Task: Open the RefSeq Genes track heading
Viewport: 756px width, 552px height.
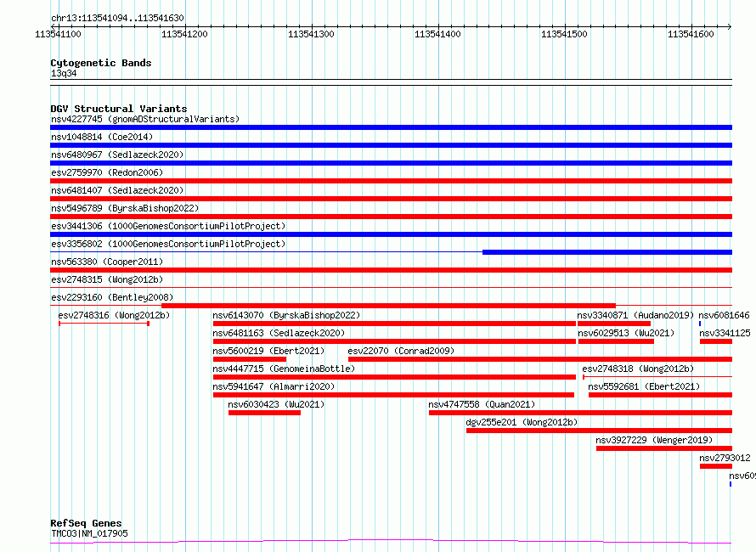Action: 86,523
